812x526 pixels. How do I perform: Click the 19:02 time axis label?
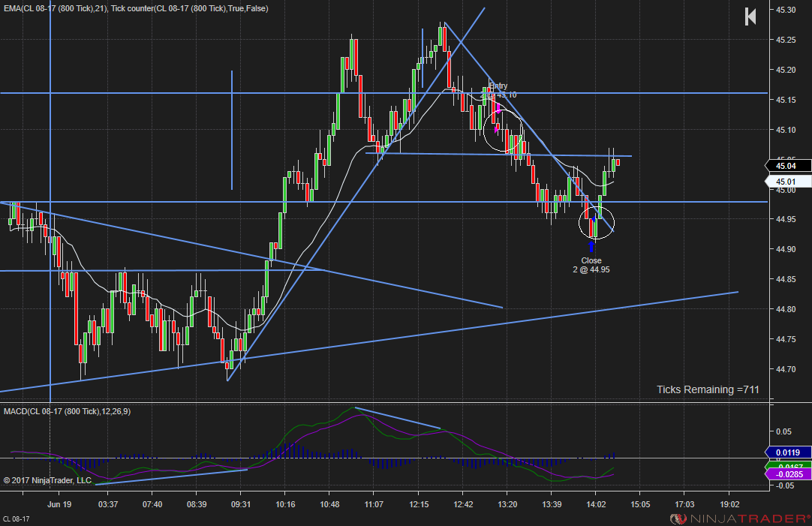[x=729, y=504]
